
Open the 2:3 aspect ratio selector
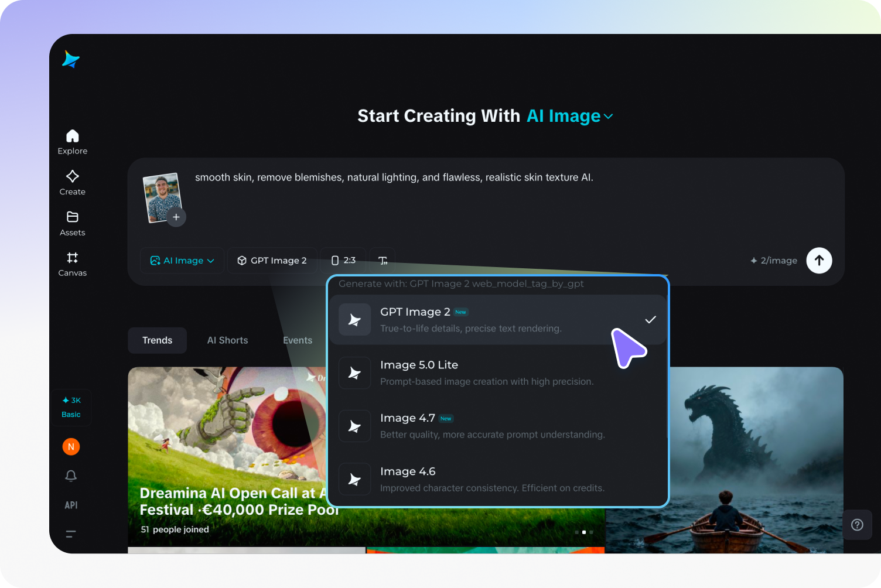coord(343,261)
